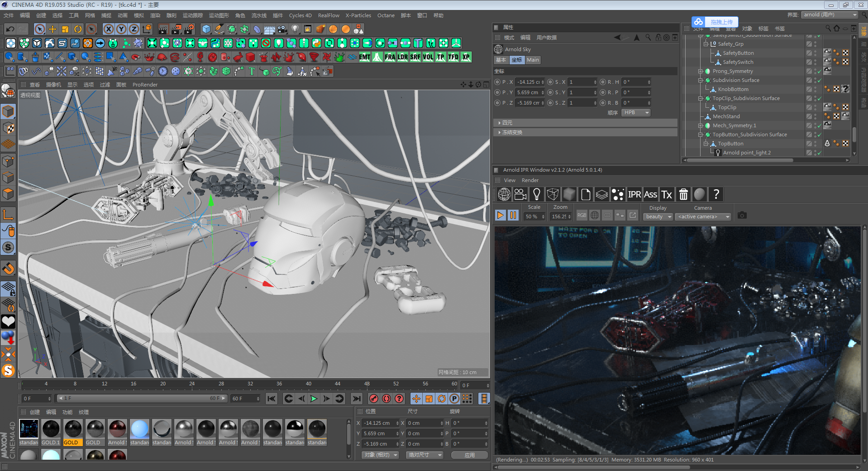
Task: Open the active camera dropdown in IPR
Action: coord(703,216)
